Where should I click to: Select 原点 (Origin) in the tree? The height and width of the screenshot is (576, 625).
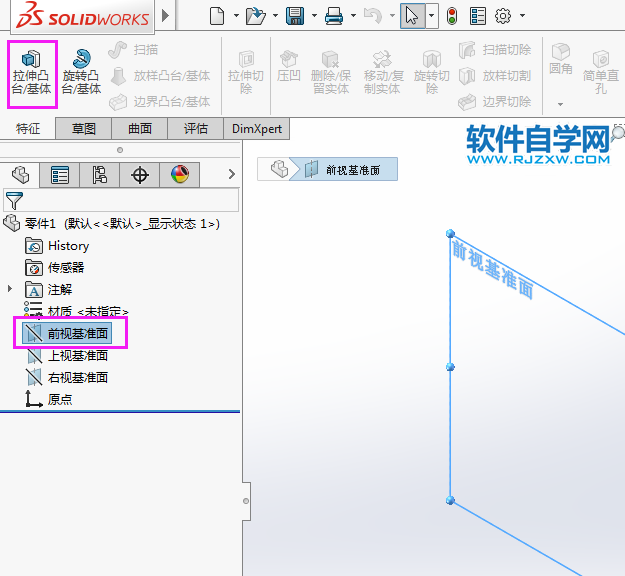pos(49,399)
